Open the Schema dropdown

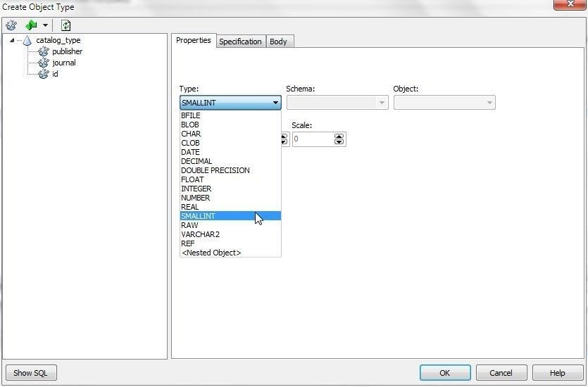pos(337,102)
